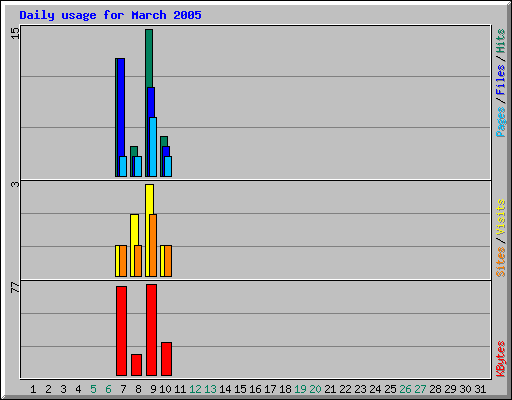
Task: Click day label '9' on the x-axis
Action: [153, 389]
